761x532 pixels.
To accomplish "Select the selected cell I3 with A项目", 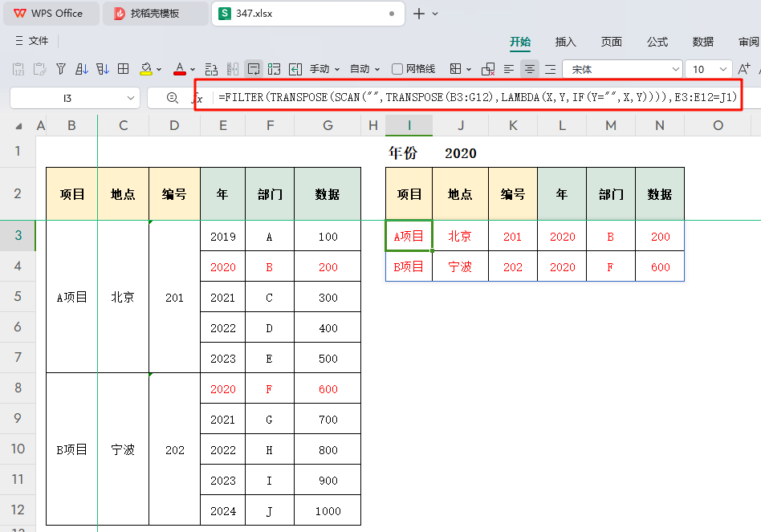I will 409,236.
